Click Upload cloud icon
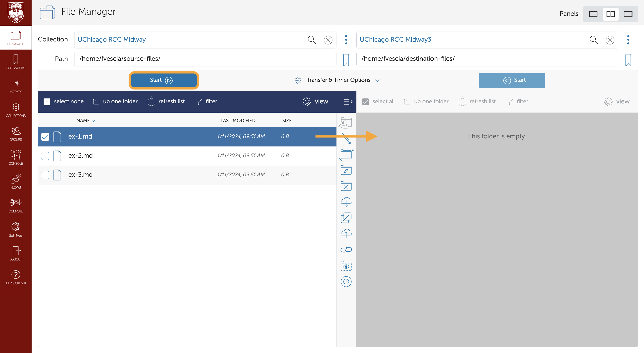Image resolution: width=644 pixels, height=353 pixels. tap(346, 234)
